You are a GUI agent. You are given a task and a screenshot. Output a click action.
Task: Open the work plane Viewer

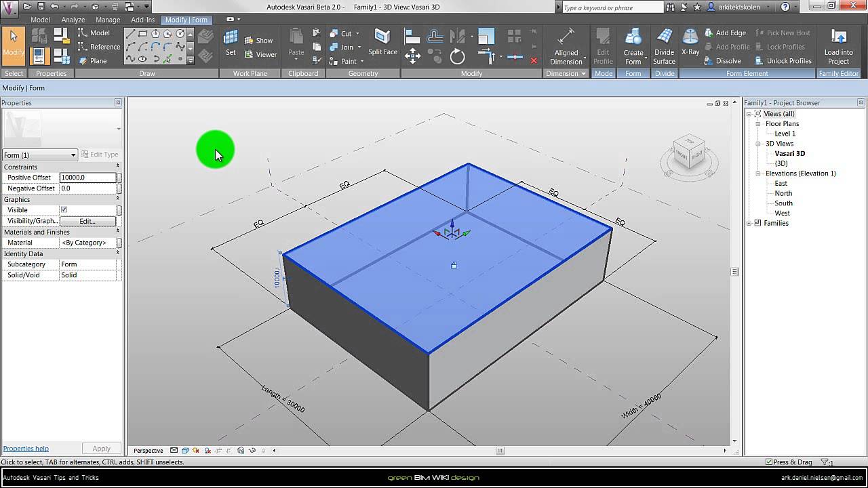(260, 55)
